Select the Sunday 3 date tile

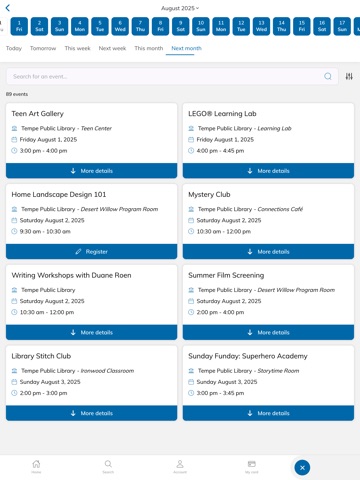(x=60, y=26)
